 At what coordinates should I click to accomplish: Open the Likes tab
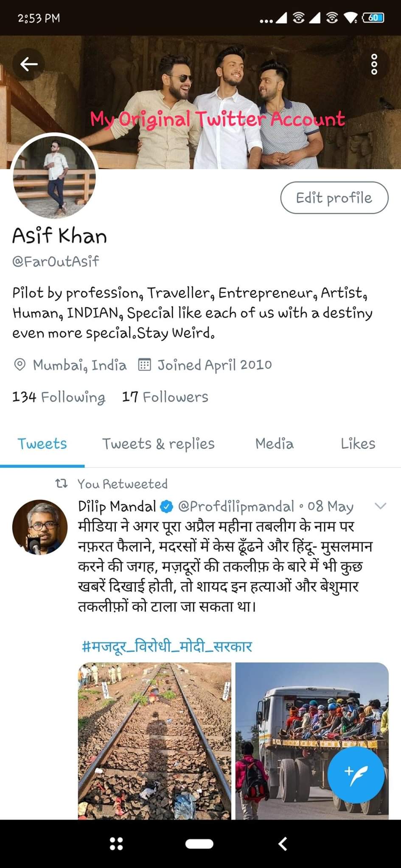pyautogui.click(x=358, y=444)
